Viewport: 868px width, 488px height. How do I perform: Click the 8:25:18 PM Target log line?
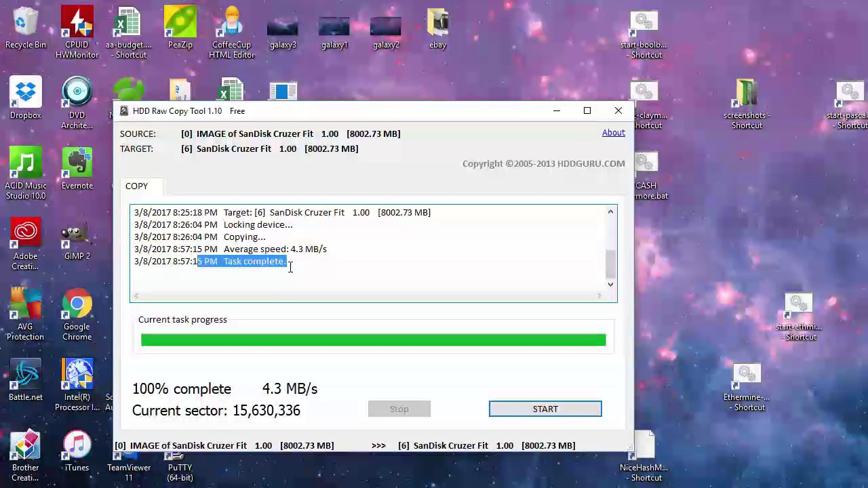(x=282, y=213)
